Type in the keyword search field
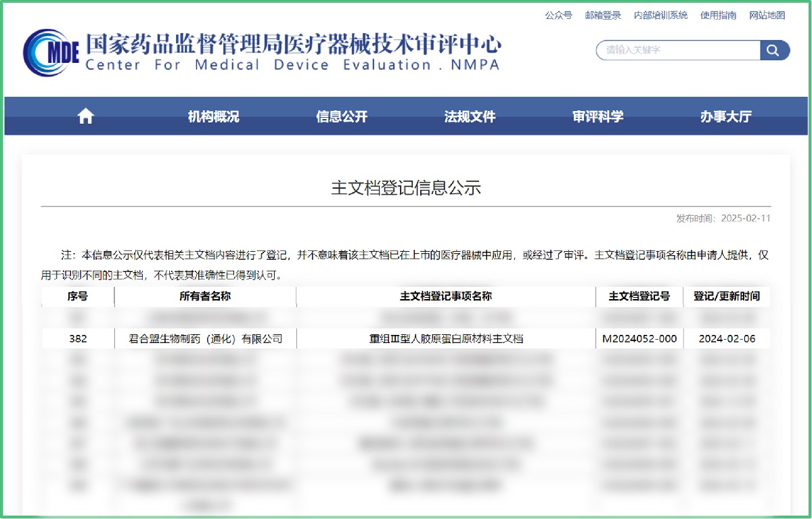Image resolution: width=812 pixels, height=519 pixels. (677, 50)
